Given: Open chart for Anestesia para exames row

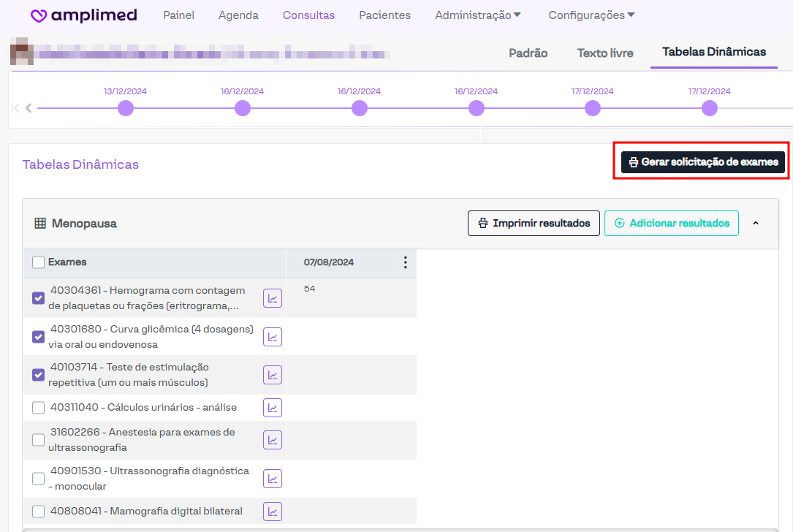Looking at the screenshot, I should 273,440.
